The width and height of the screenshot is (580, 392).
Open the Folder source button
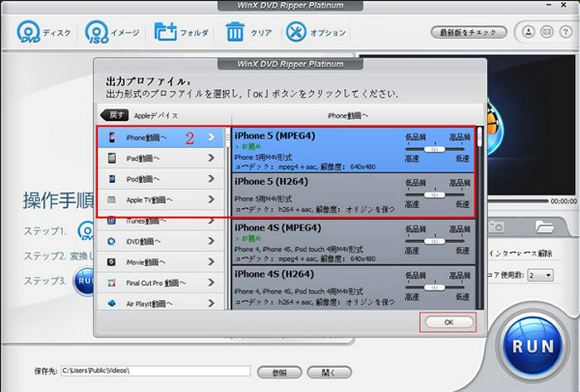[181, 32]
